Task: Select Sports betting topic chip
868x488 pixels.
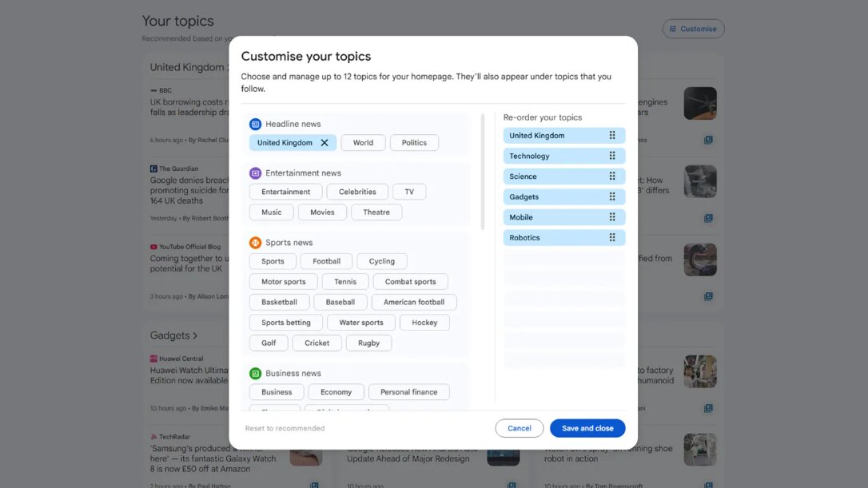Action: pyautogui.click(x=285, y=323)
